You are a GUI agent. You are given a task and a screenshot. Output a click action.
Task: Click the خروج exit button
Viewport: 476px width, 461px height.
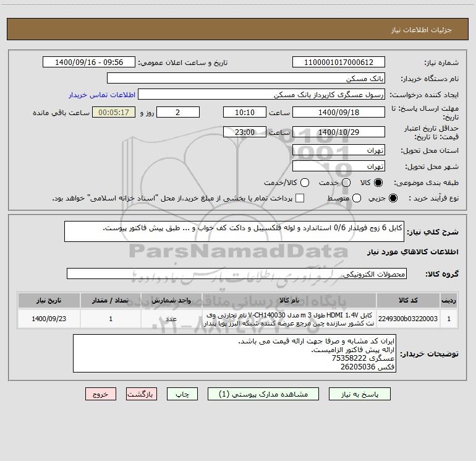click(x=101, y=394)
